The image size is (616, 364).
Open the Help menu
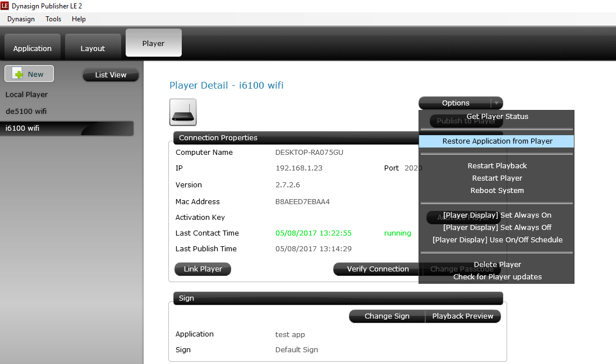(x=79, y=19)
